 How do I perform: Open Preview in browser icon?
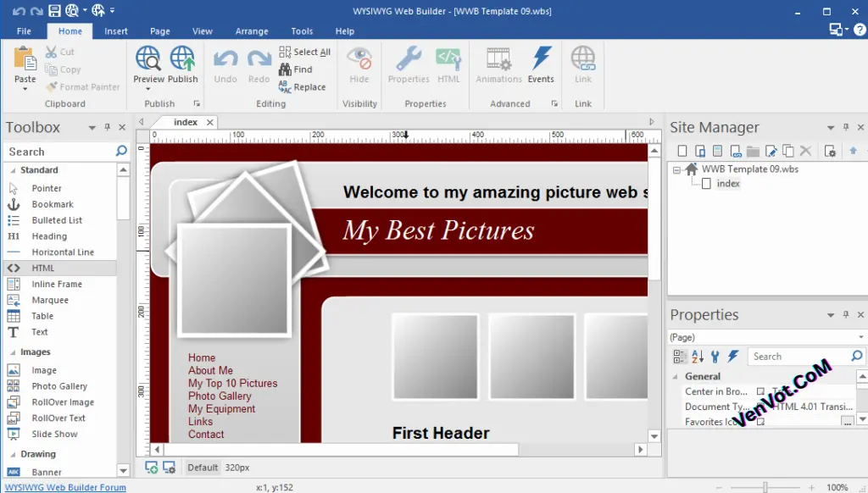[x=148, y=58]
